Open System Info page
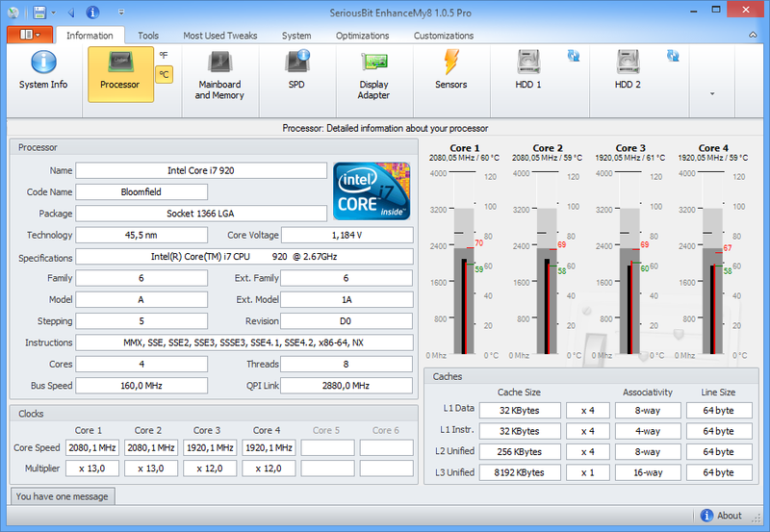 point(43,72)
